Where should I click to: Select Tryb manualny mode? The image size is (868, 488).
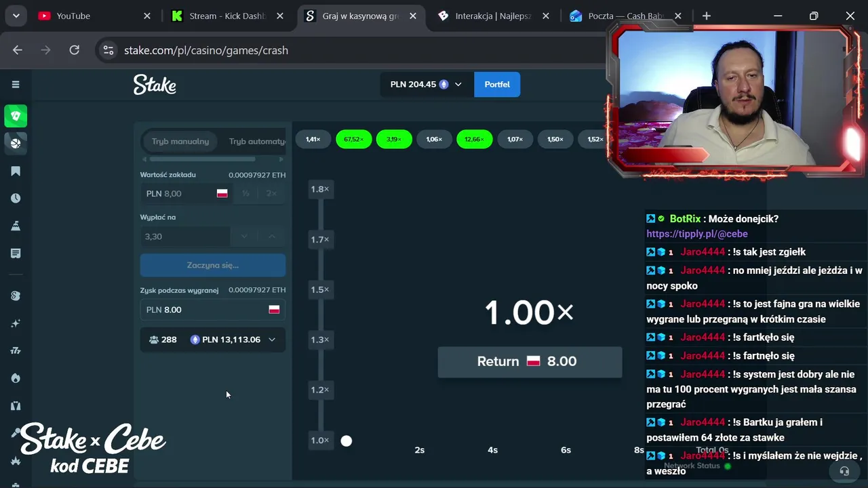(180, 142)
